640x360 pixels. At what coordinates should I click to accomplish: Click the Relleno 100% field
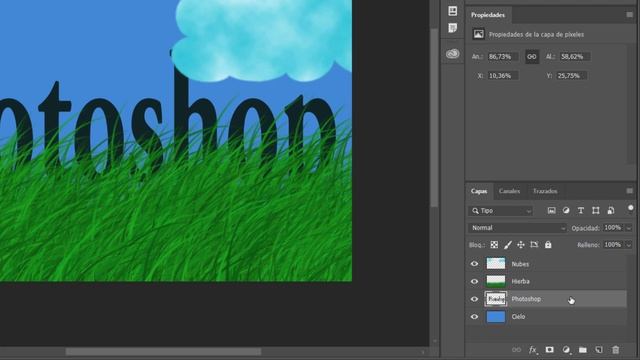click(x=613, y=244)
